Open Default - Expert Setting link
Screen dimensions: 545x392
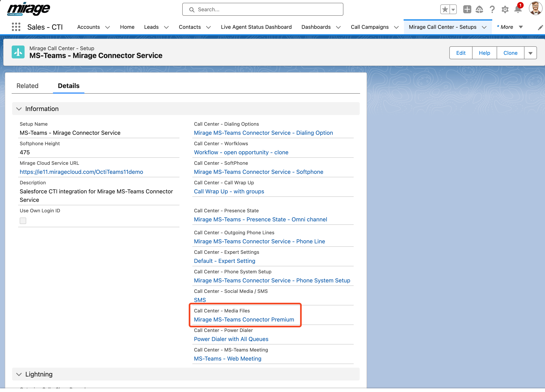pyautogui.click(x=224, y=261)
